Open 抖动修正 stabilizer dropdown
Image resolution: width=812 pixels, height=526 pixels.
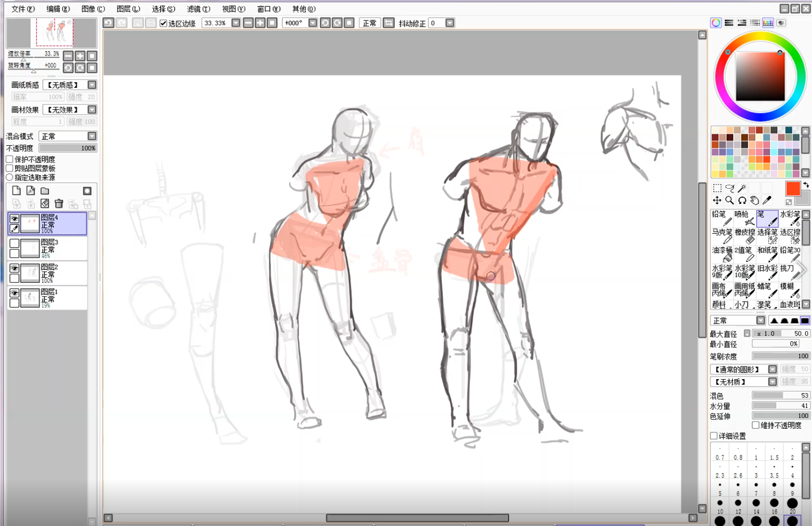coord(450,23)
